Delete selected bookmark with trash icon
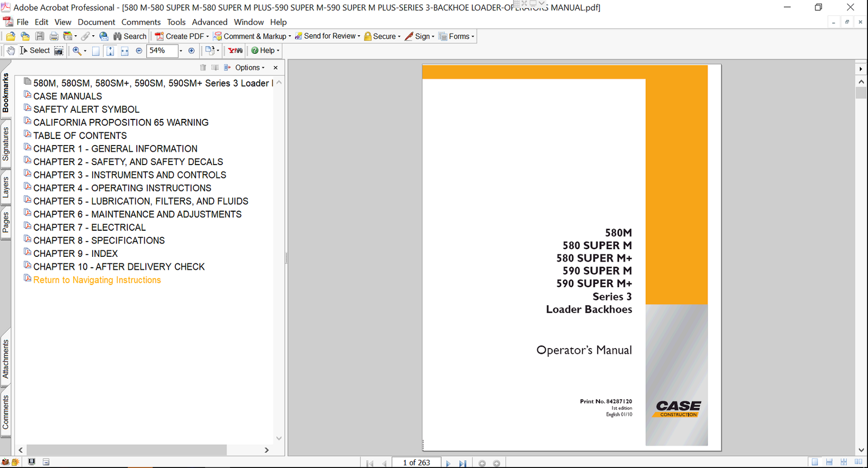868x468 pixels. (203, 68)
